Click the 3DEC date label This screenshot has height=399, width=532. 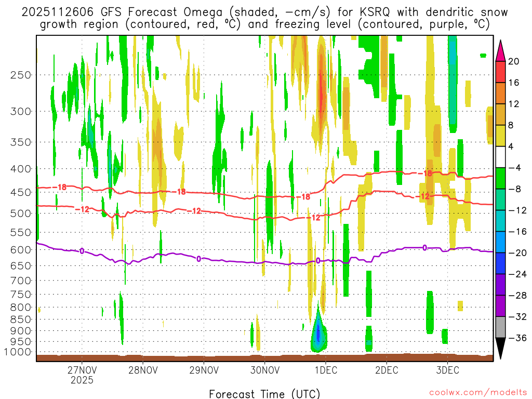click(x=447, y=370)
